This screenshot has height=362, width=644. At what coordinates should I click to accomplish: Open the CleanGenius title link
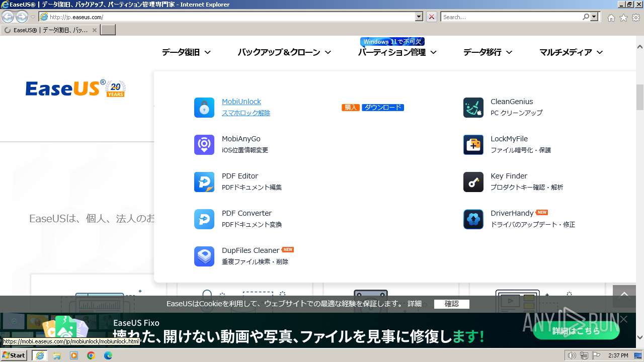[512, 102]
